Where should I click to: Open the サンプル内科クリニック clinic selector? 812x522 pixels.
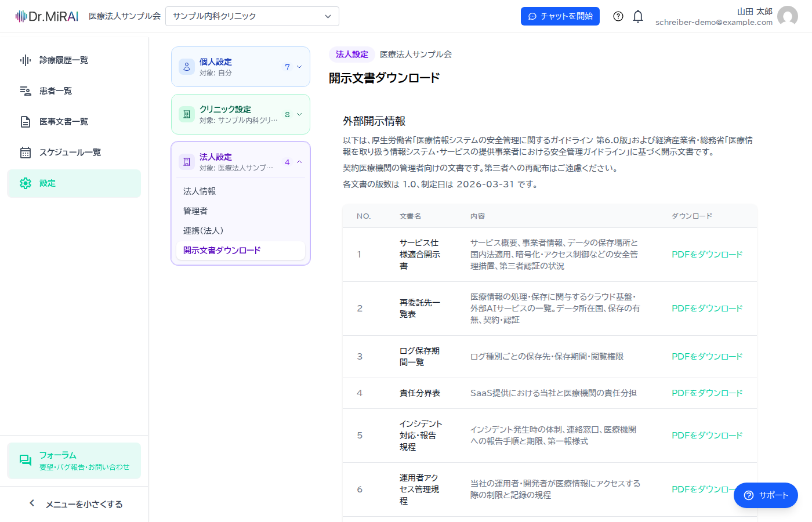pyautogui.click(x=252, y=16)
